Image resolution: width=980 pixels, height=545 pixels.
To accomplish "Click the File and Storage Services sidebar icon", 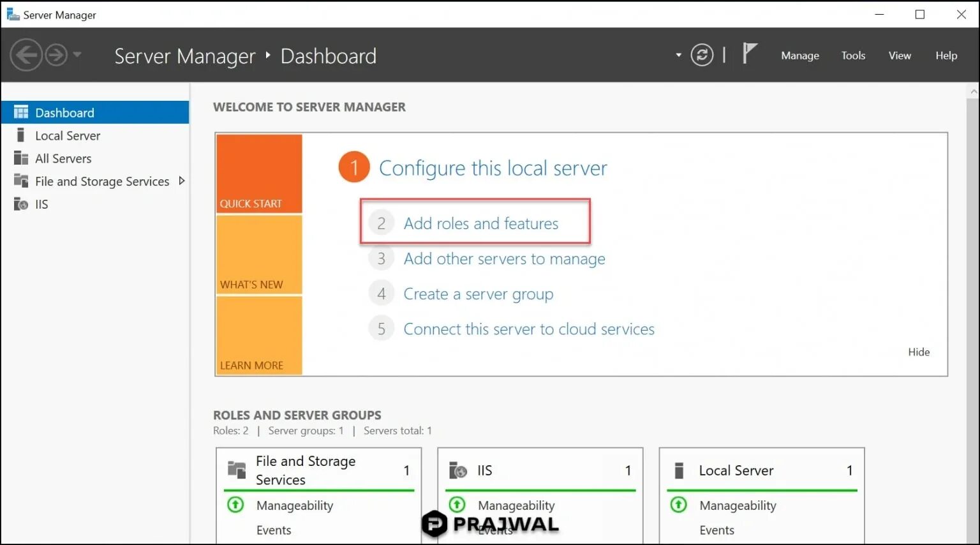I will click(x=21, y=181).
